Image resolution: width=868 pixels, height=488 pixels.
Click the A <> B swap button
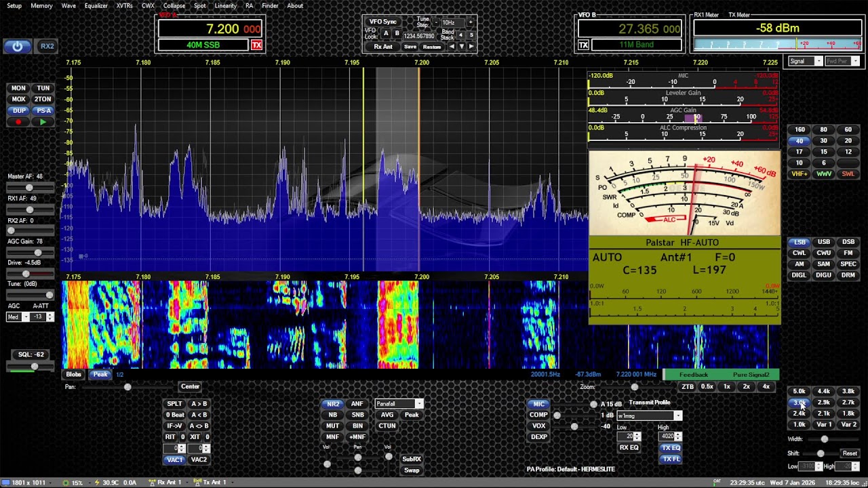199,426
